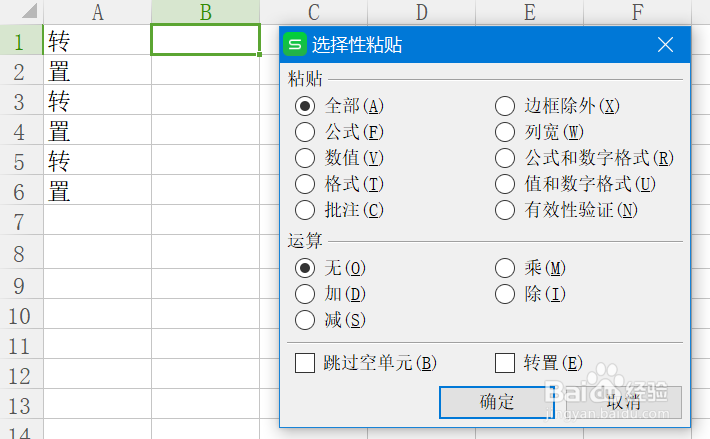Select the 加(D) operation
This screenshot has width=710, height=439.
[x=305, y=294]
